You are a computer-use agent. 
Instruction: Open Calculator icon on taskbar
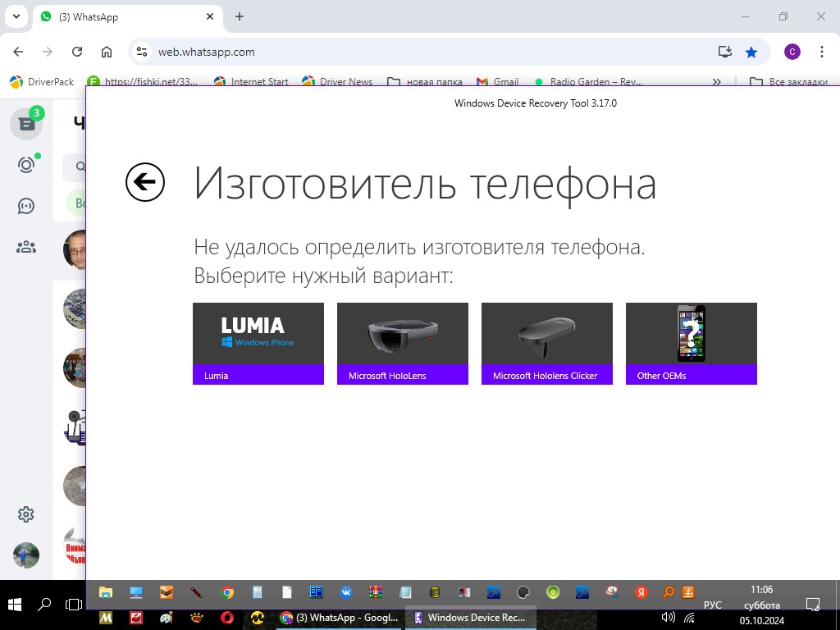[x=258, y=592]
